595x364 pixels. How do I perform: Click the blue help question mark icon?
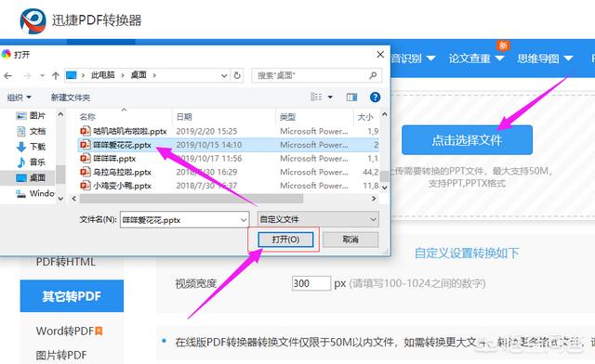point(375,97)
